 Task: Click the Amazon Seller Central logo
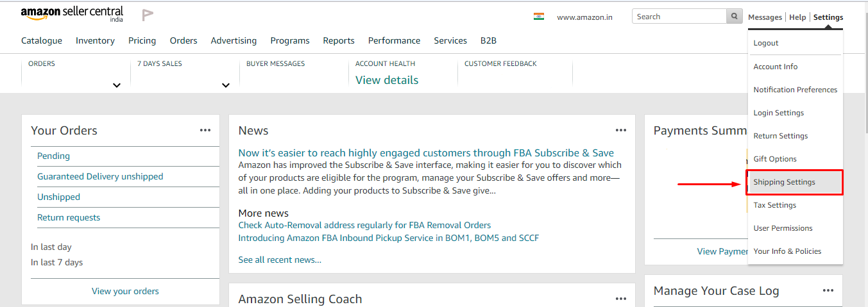[x=72, y=14]
